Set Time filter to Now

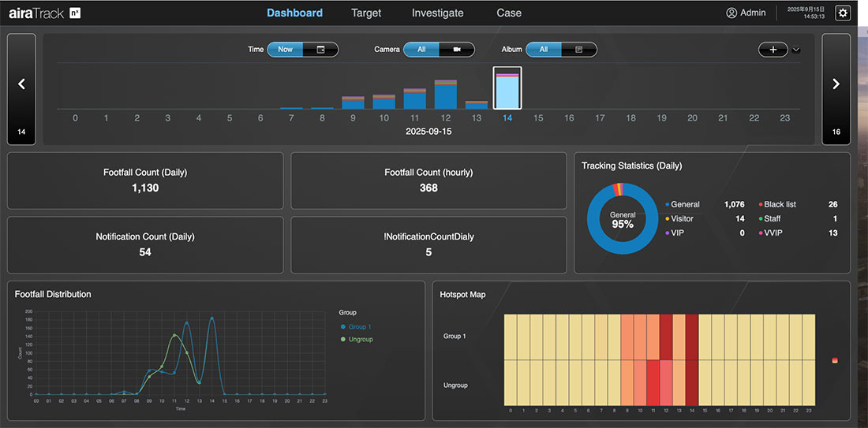[x=285, y=50]
